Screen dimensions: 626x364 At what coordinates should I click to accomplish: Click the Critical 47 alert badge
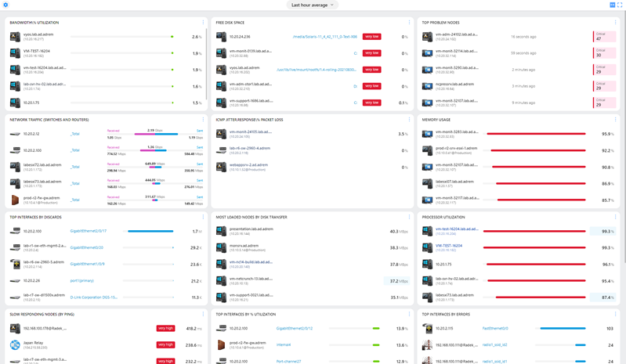click(604, 37)
